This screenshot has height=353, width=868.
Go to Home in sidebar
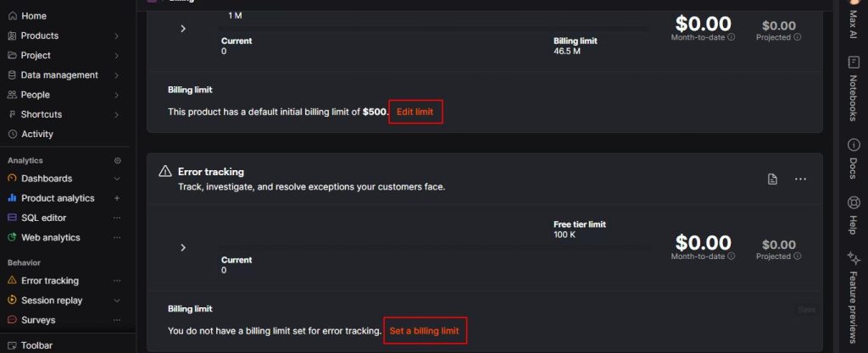point(34,16)
